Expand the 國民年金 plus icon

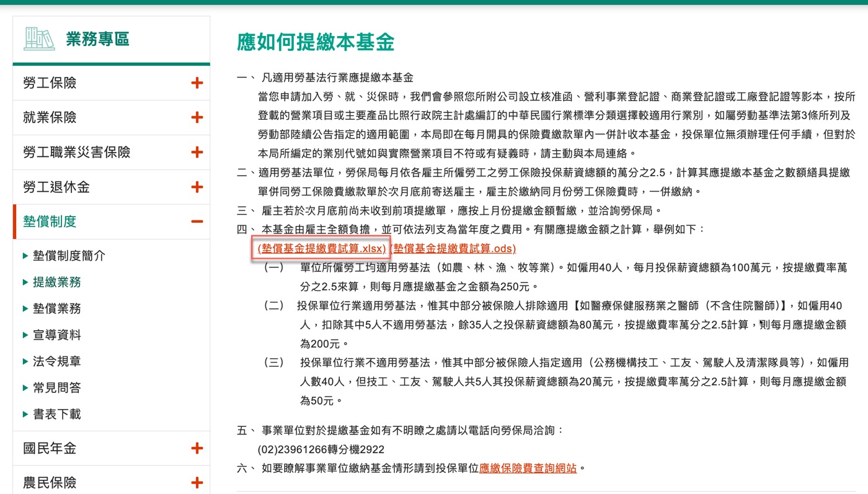click(197, 448)
